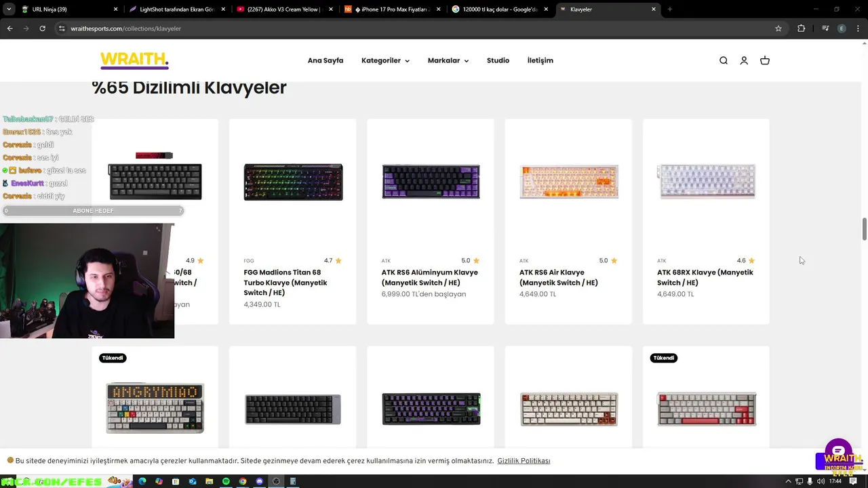
Task: View site information icon in address bar
Action: (62, 28)
